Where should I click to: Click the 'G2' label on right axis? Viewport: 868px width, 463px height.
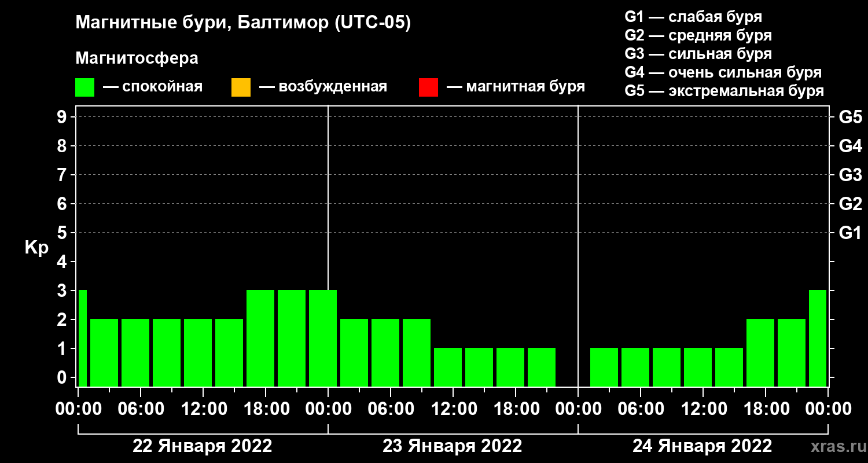[850, 204]
